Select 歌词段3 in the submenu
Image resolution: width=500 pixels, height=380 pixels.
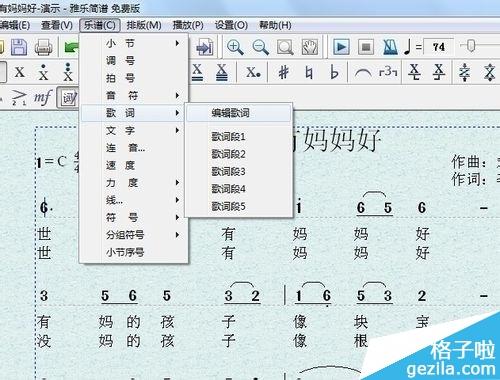coord(239,172)
